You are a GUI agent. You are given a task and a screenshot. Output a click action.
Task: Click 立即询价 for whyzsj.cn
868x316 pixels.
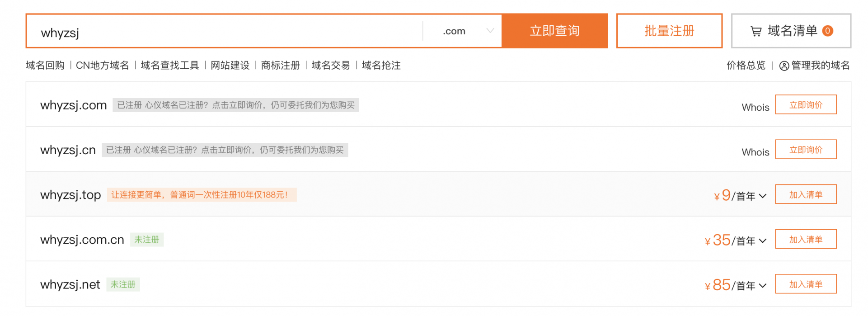(x=806, y=149)
